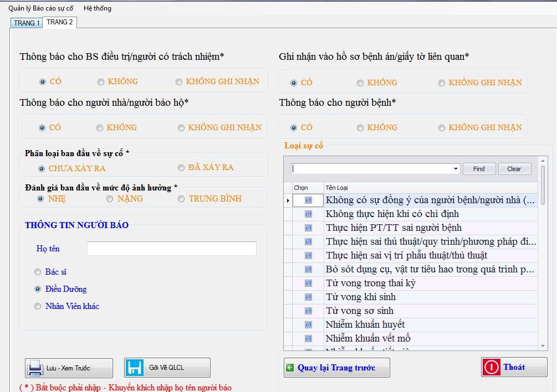Click the red power icon on Thoát
Viewport: 557px width, 392px height.
(492, 367)
